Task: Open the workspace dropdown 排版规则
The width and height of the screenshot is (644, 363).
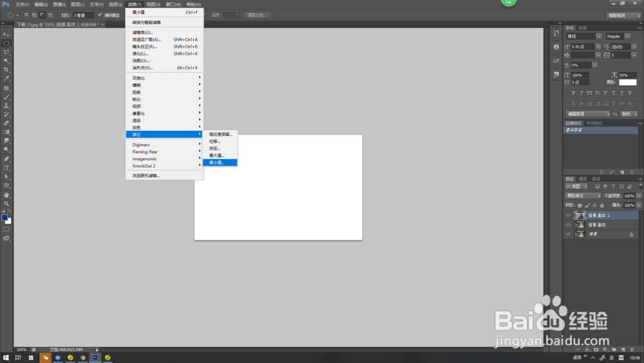Action: [624, 15]
